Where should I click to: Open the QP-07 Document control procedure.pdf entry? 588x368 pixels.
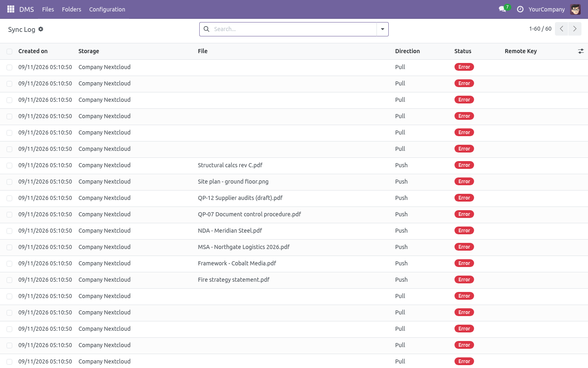tap(249, 214)
